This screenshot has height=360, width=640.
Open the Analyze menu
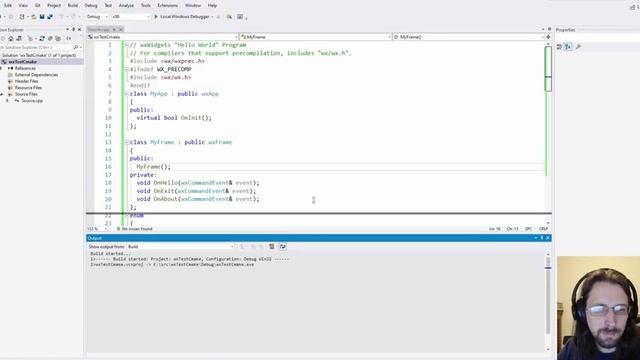coord(126,6)
